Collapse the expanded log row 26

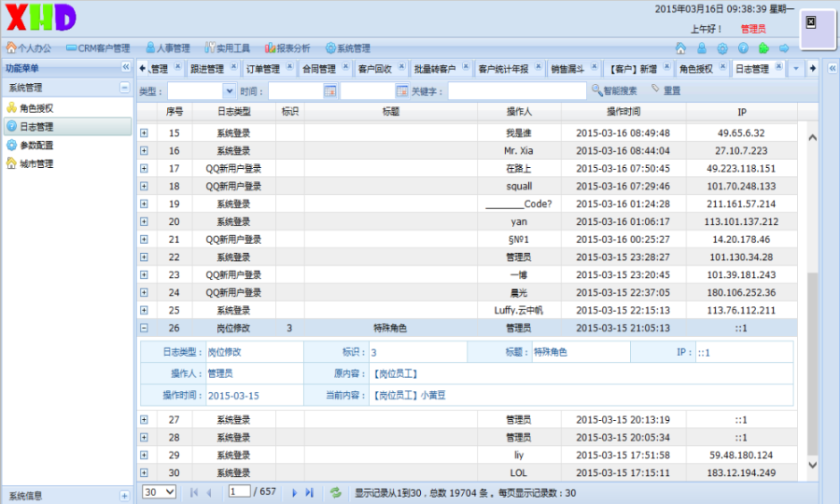click(144, 328)
